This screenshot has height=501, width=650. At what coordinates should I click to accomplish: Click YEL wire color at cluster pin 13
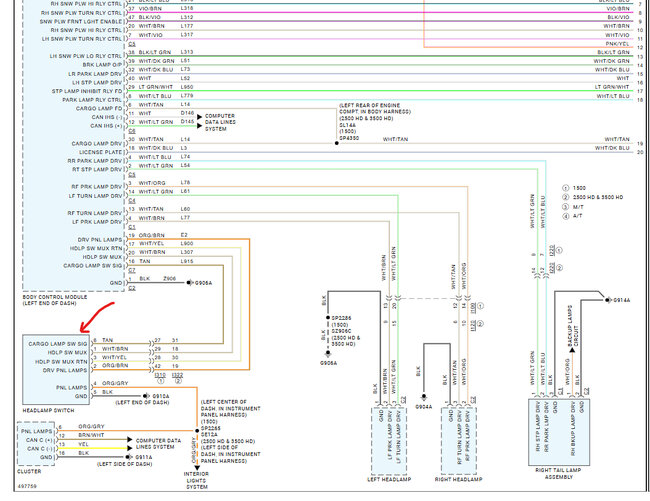click(83, 444)
